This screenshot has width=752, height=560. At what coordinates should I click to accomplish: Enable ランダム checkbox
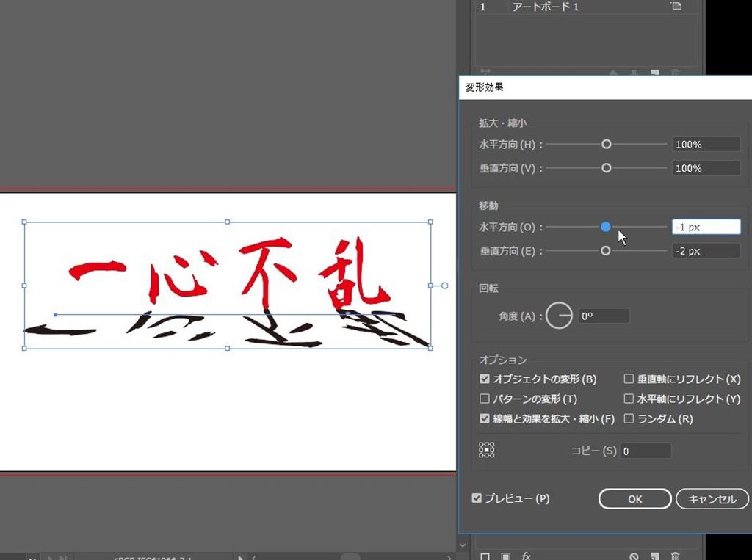[x=629, y=419]
